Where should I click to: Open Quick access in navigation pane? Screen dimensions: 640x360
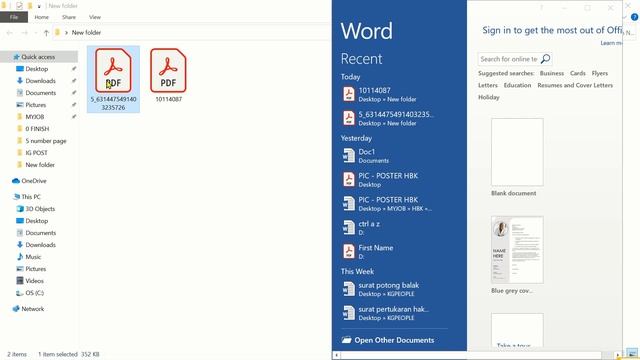(x=39, y=57)
